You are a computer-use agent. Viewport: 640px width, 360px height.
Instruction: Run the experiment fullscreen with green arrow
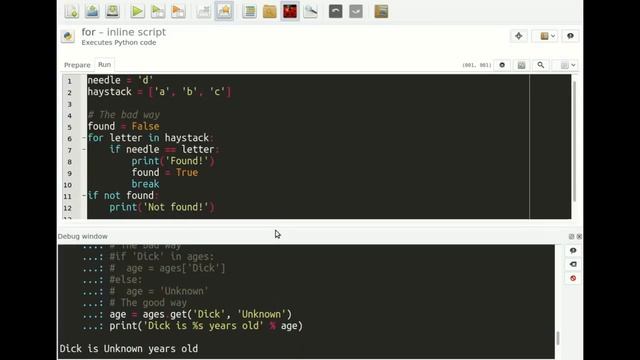click(138, 11)
